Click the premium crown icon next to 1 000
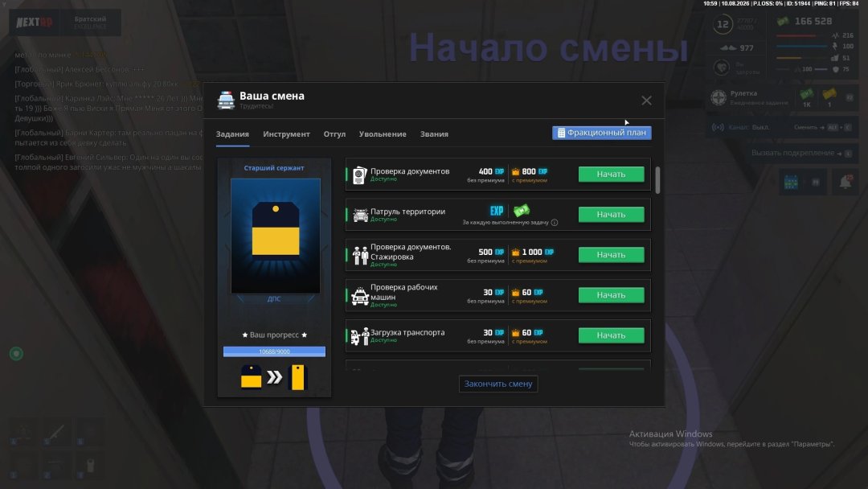The image size is (868, 489). click(515, 252)
